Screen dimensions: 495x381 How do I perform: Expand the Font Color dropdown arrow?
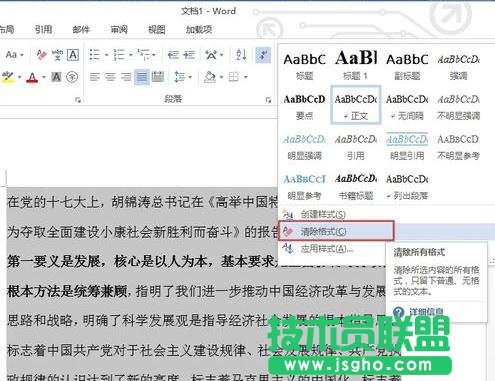click(x=44, y=77)
